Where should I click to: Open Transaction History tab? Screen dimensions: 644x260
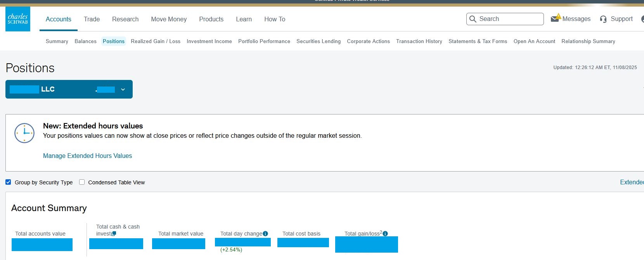[x=419, y=41]
